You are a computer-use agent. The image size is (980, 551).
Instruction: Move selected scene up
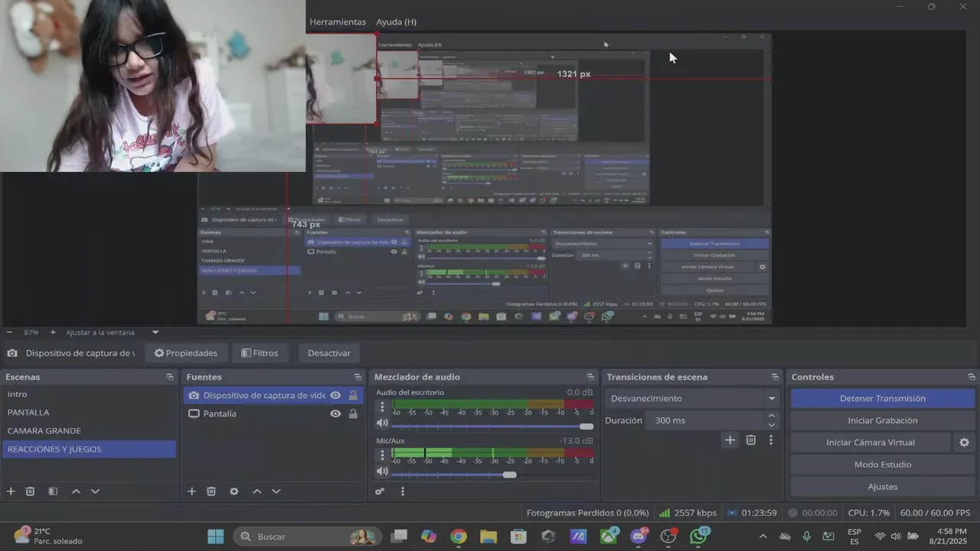[76, 491]
